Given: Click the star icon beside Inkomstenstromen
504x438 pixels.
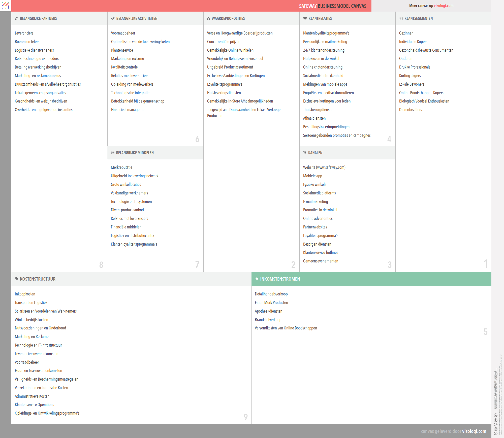Looking at the screenshot, I should click(257, 279).
